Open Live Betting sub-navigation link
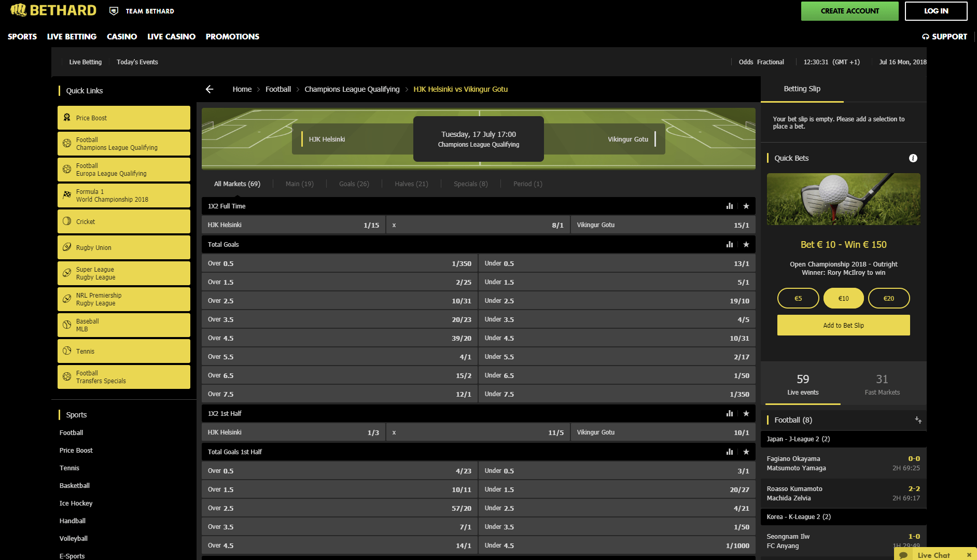The width and height of the screenshot is (977, 560). click(x=85, y=62)
